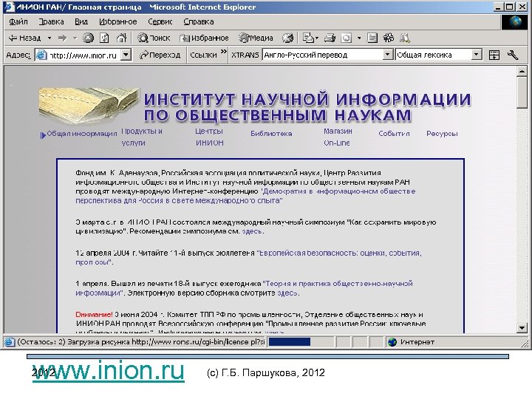The height and width of the screenshot is (399, 532).
Task: Open the Ссылки links bar
Action: [203, 55]
